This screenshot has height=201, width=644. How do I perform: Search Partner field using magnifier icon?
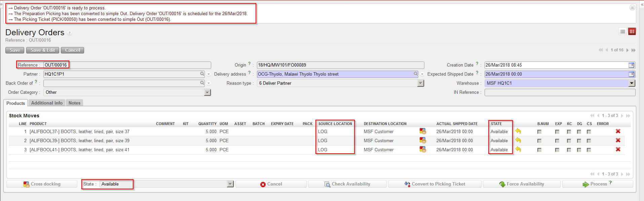click(x=202, y=74)
